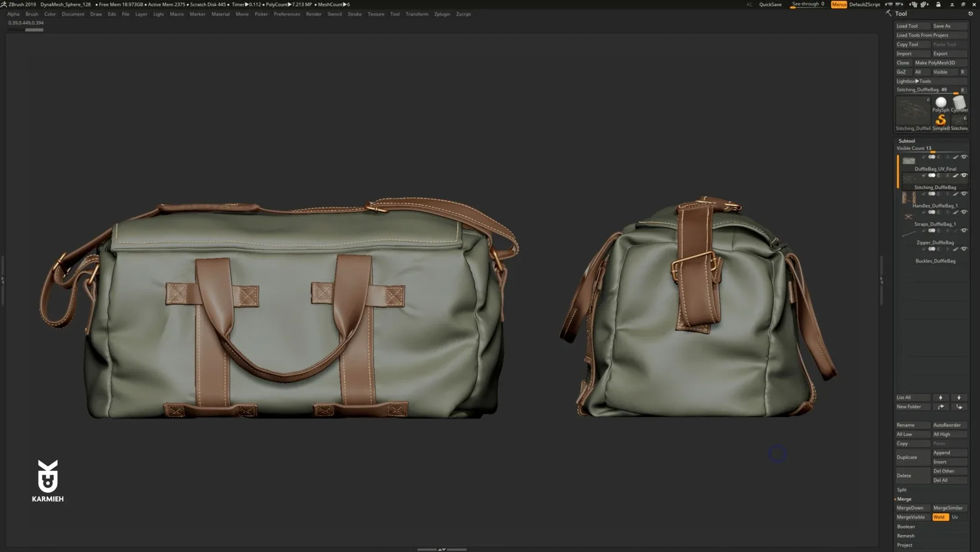Collapse the Merge section
The width and height of the screenshot is (980, 552).
pos(905,498)
